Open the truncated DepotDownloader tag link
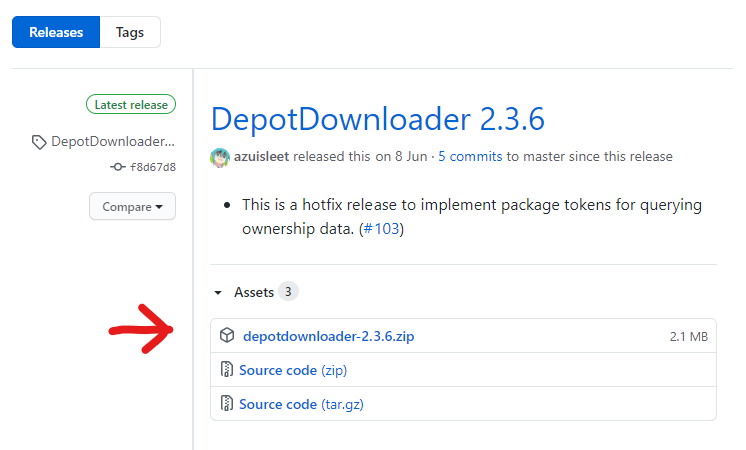Screen dimensions: 746x450 pyautogui.click(x=113, y=142)
